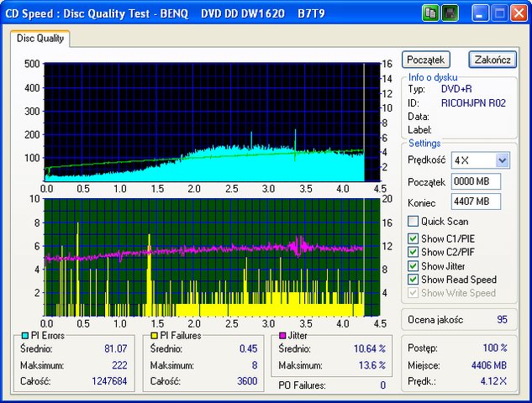Click the Zakończ button
The width and height of the screenshot is (532, 403).
tap(492, 60)
